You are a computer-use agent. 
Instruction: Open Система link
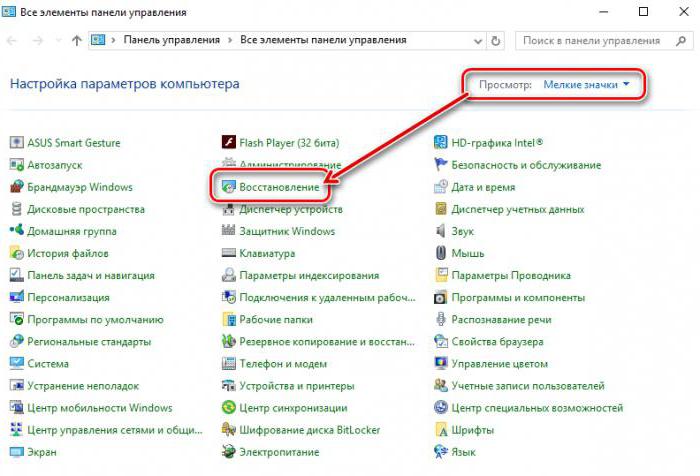(x=48, y=363)
